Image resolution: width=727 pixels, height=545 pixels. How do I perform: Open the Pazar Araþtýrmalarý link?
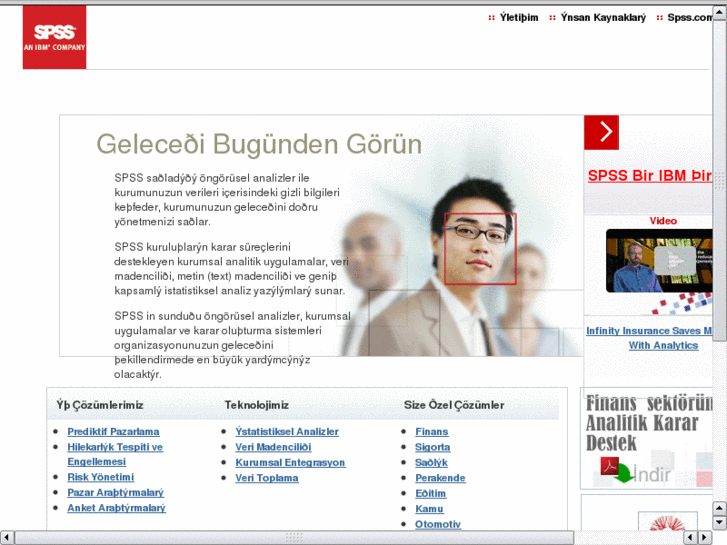(x=115, y=493)
